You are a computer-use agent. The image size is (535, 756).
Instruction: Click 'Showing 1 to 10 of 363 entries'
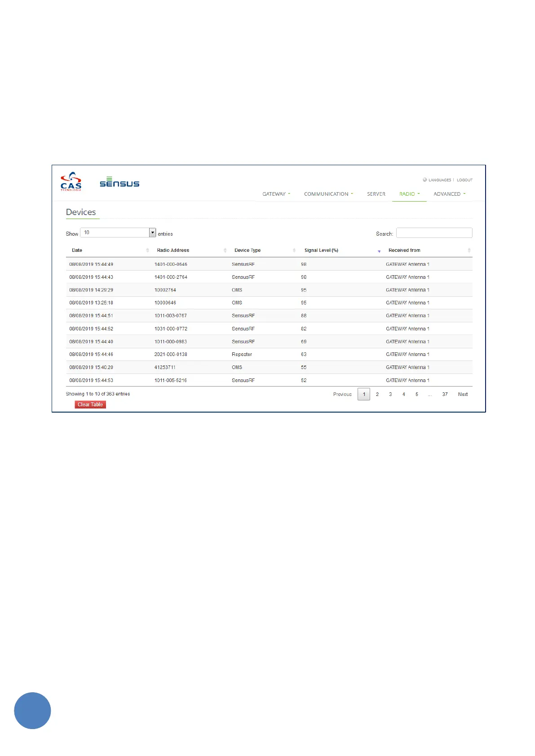point(98,394)
